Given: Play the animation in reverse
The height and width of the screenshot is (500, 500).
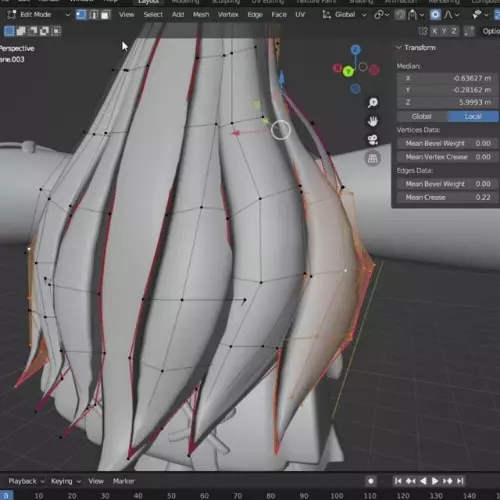Looking at the screenshot, I should tap(423, 481).
